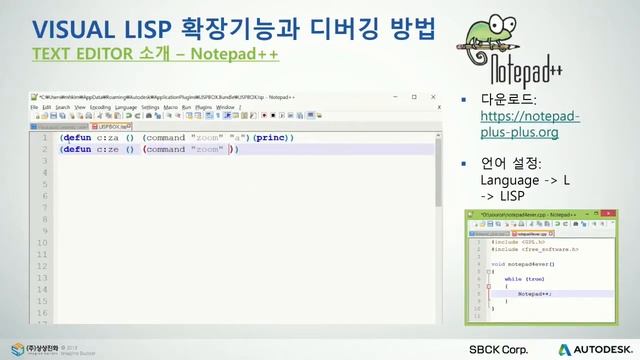The height and width of the screenshot is (360, 640).
Task: Click "while (true)" line in small window
Action: (x=524, y=279)
